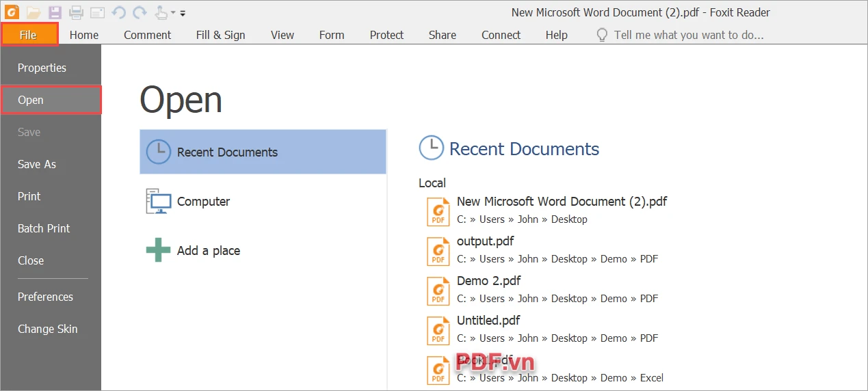Click the clock icon in Recent Documents place
This screenshot has width=868, height=391.
pos(159,152)
